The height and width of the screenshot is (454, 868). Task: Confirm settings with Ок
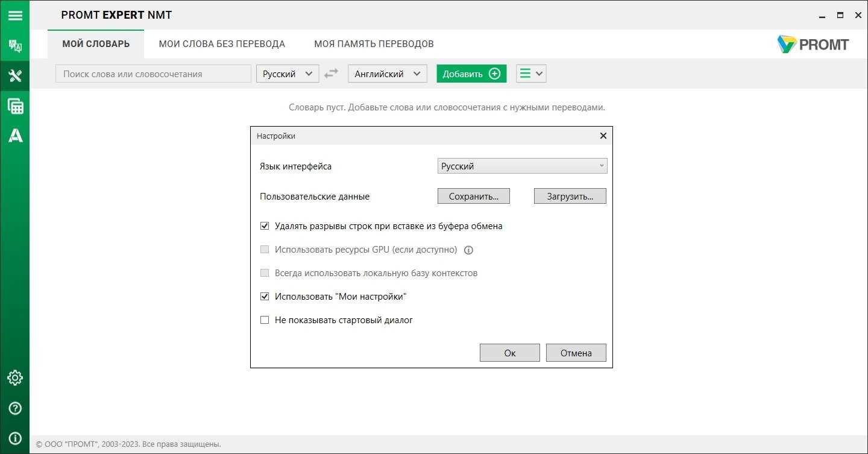[x=510, y=353]
